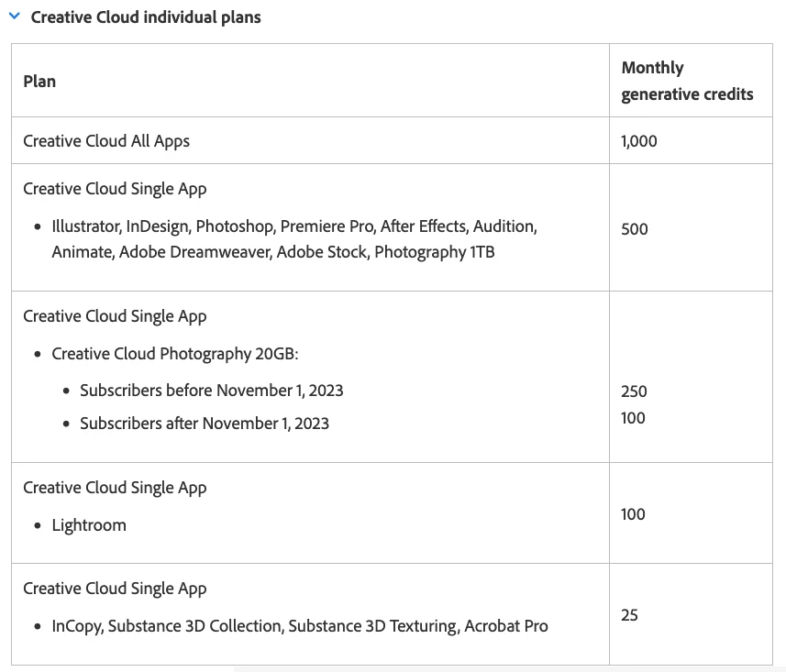Click 'Creative Cloud Single App' above Lightroom
The width and height of the screenshot is (786, 672).
115,488
